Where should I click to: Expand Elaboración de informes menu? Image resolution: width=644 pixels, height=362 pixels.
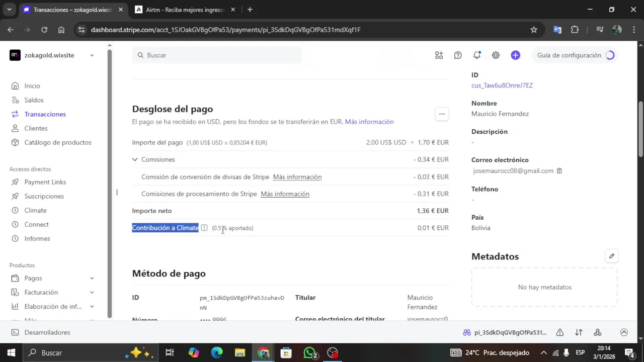pos(92,306)
